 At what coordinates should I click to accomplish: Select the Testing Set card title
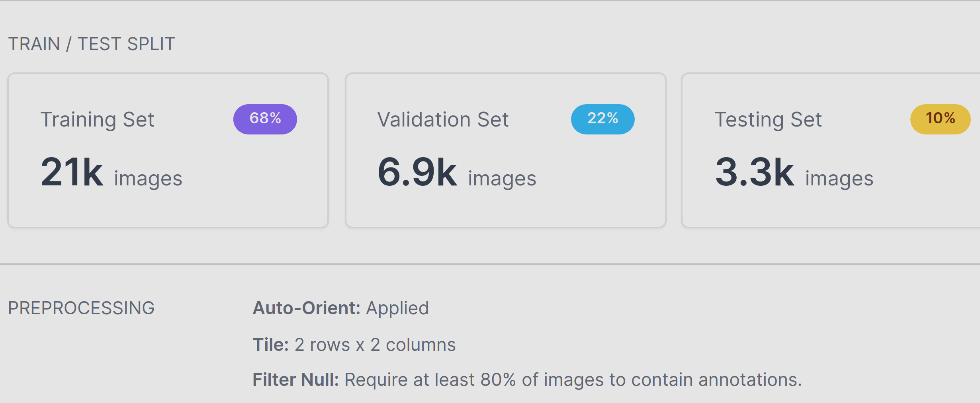[768, 119]
